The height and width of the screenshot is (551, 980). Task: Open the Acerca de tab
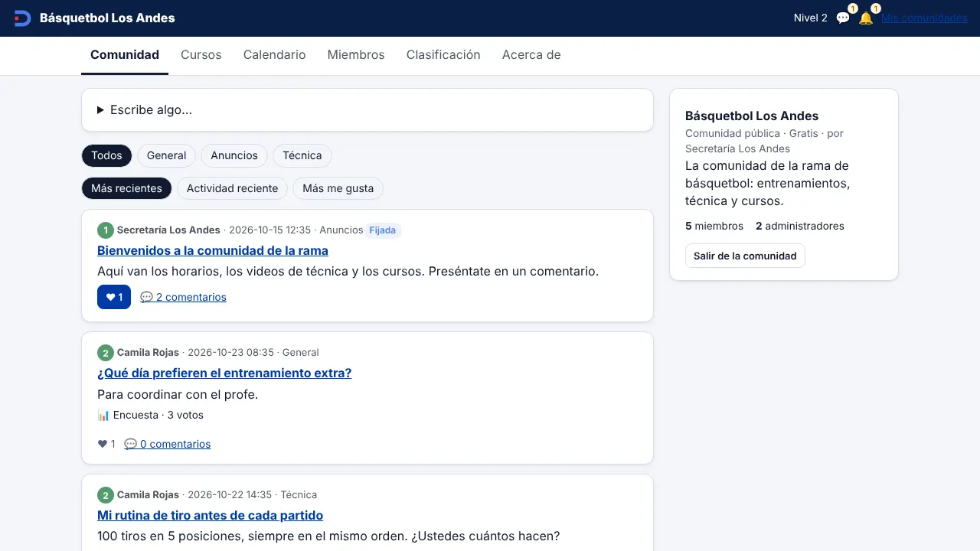531,55
